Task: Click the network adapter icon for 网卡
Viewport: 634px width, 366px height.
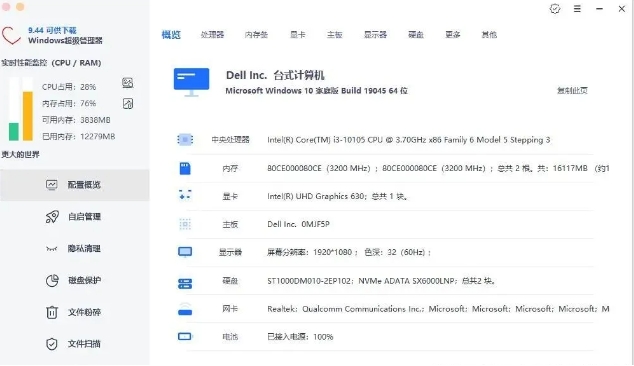Action: [x=185, y=309]
